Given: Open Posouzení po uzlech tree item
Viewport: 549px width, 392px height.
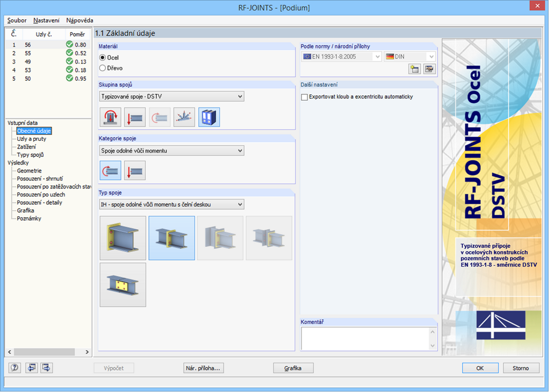Looking at the screenshot, I should pos(41,194).
